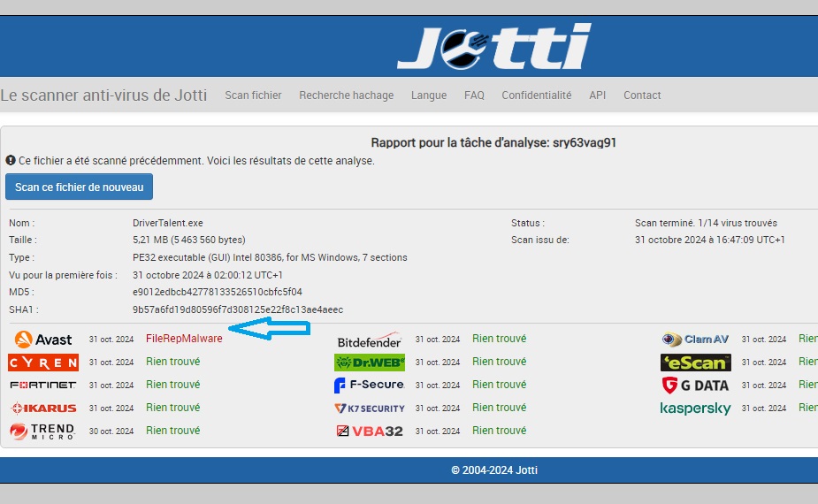Click the previously scanned notice text
This screenshot has width=818, height=504.
[196, 161]
